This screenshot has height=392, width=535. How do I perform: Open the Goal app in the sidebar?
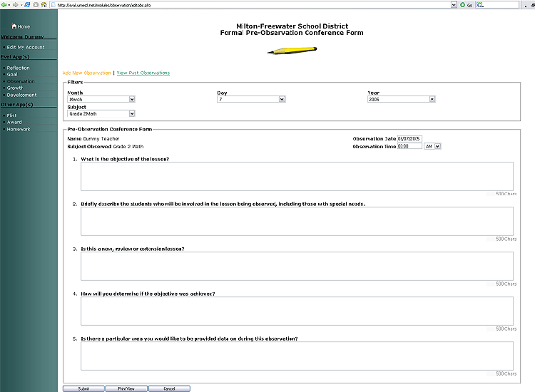(x=12, y=74)
